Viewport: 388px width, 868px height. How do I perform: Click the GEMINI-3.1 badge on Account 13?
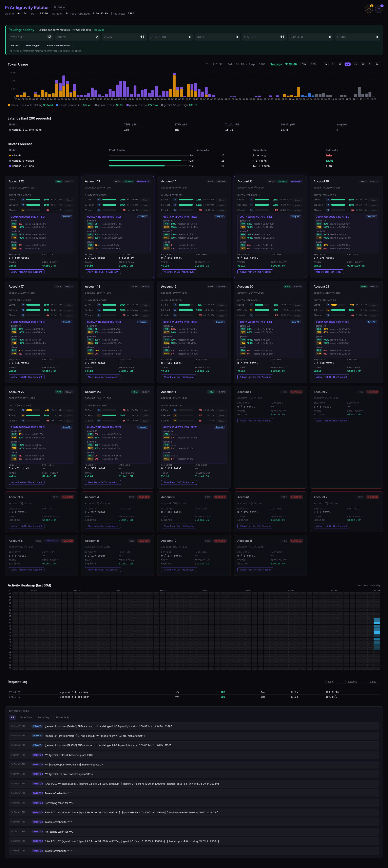click(x=143, y=181)
